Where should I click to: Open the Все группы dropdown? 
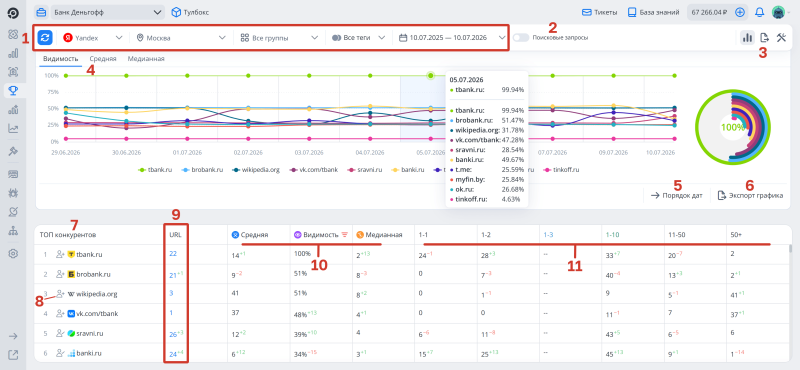point(280,37)
